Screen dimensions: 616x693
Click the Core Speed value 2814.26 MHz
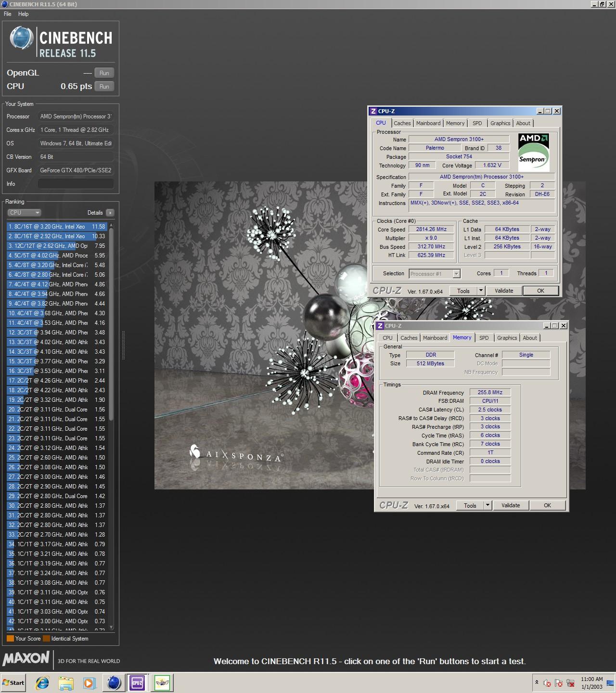(x=432, y=230)
